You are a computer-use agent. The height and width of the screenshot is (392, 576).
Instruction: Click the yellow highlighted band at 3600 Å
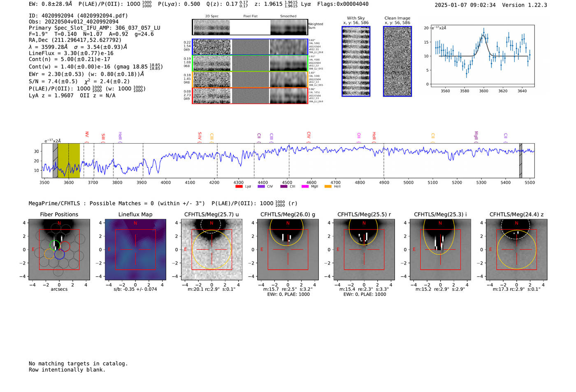click(69, 160)
